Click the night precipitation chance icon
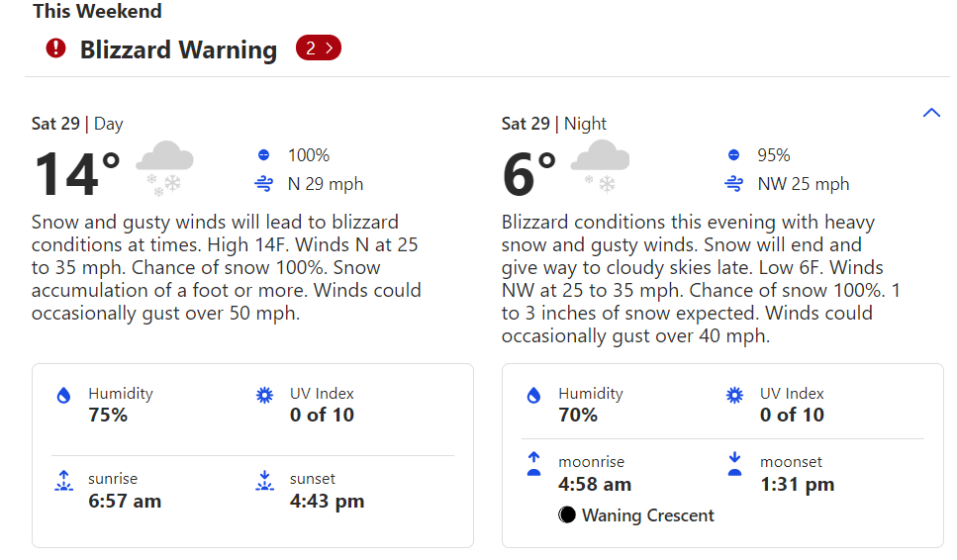This screenshot has height=560, width=957. [733, 155]
